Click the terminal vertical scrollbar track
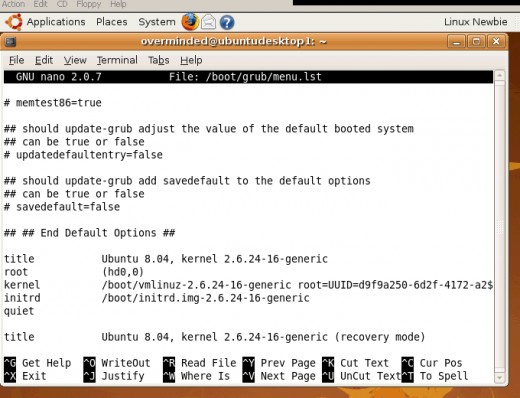The image size is (520, 398). click(x=500, y=227)
